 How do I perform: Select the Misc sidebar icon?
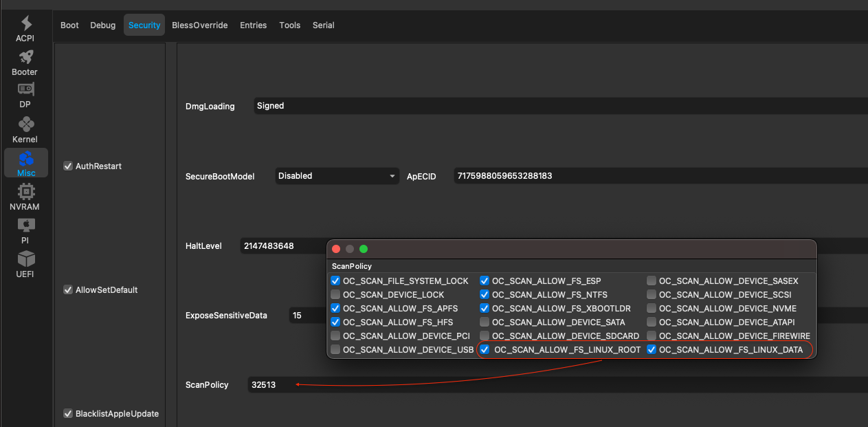(x=25, y=160)
